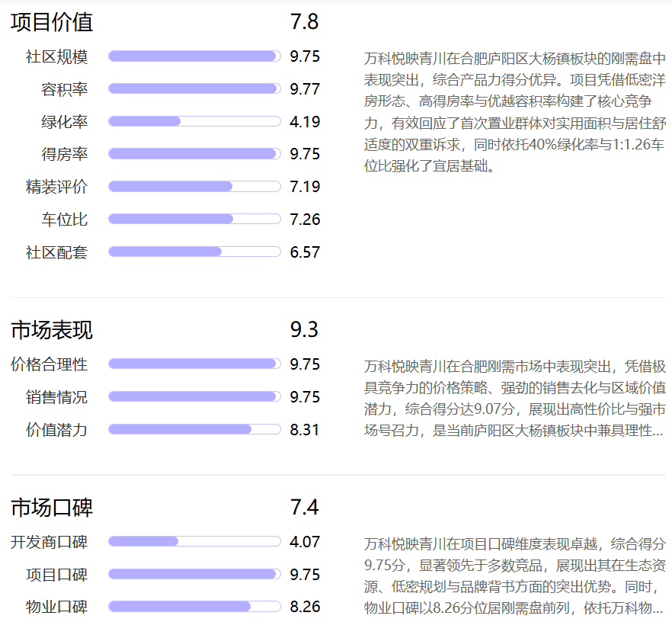Viewport: 672px width, 622px height.
Task: Click the 车位比 value 7.26
Action: [x=305, y=219]
